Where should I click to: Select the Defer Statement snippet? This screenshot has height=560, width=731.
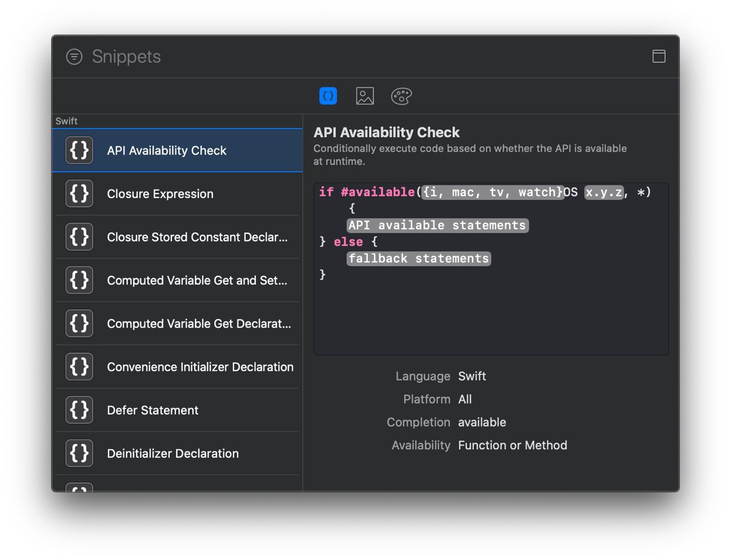pyautogui.click(x=177, y=410)
